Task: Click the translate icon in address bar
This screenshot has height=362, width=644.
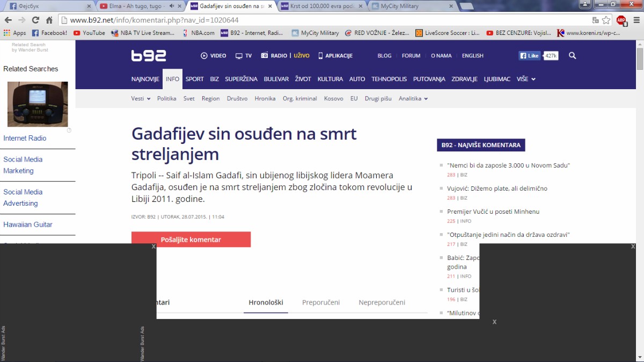Action: pos(595,20)
